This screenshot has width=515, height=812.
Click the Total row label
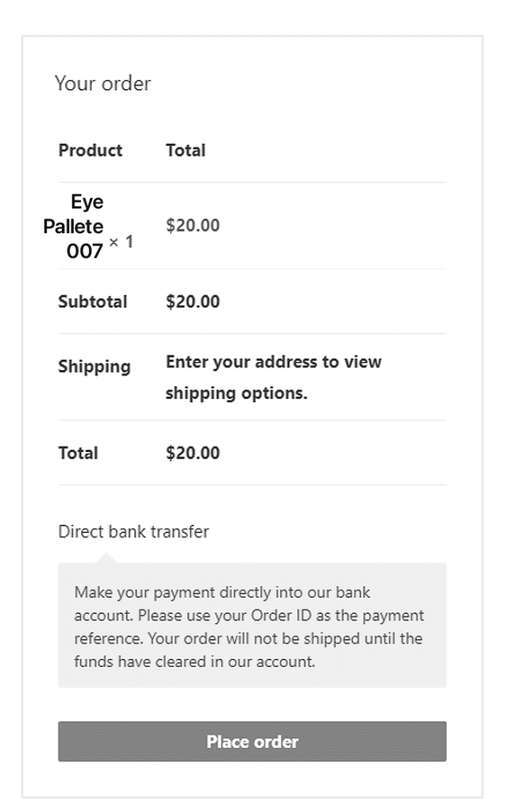pyautogui.click(x=78, y=453)
